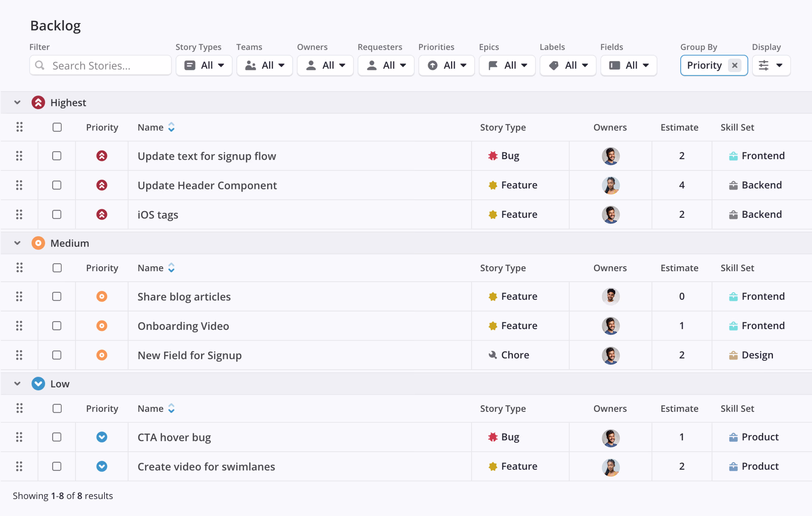The image size is (812, 516).
Task: Tick the checkbox for Share blog articles
Action: (x=57, y=297)
